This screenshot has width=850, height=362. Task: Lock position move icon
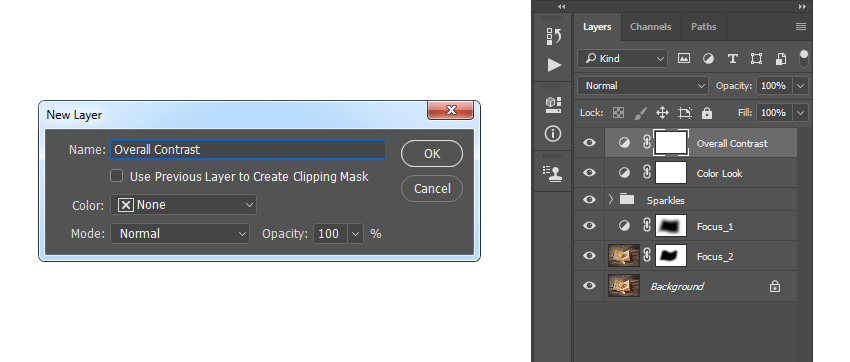662,113
